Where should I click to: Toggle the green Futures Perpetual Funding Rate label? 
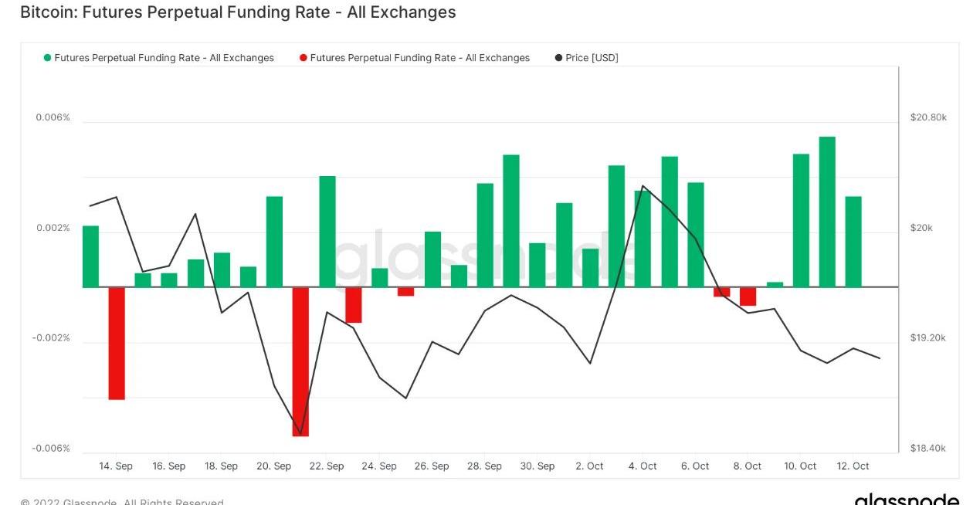click(x=164, y=58)
